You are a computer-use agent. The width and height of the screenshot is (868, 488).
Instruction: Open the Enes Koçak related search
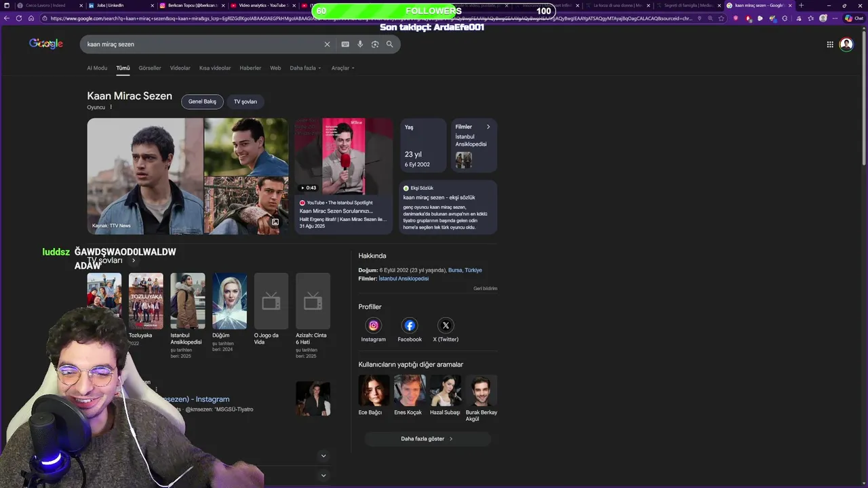click(x=410, y=395)
